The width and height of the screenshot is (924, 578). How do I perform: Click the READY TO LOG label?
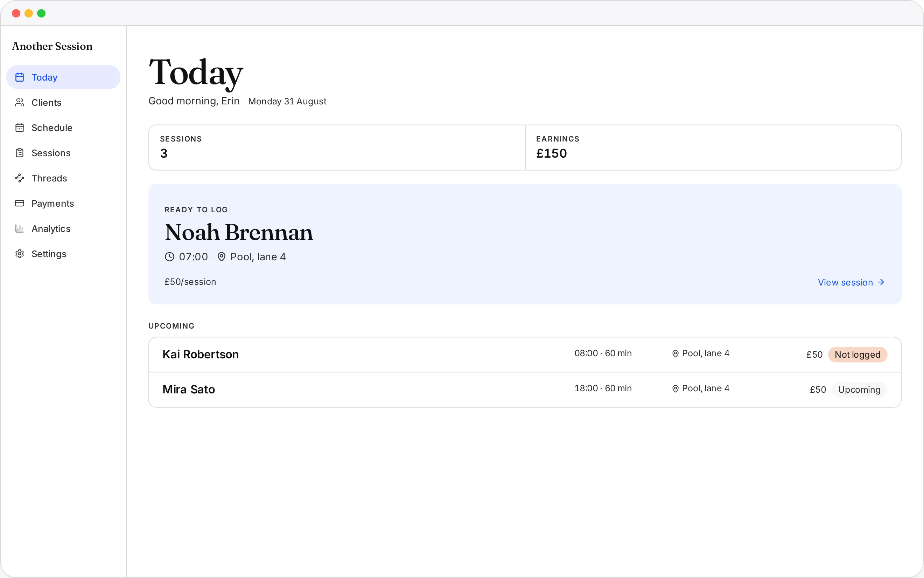[x=196, y=209]
